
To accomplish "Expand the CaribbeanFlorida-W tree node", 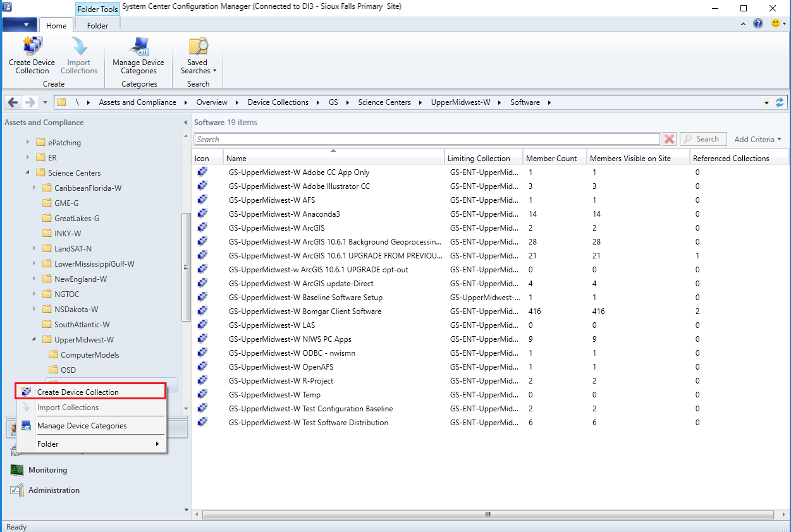I will (34, 188).
